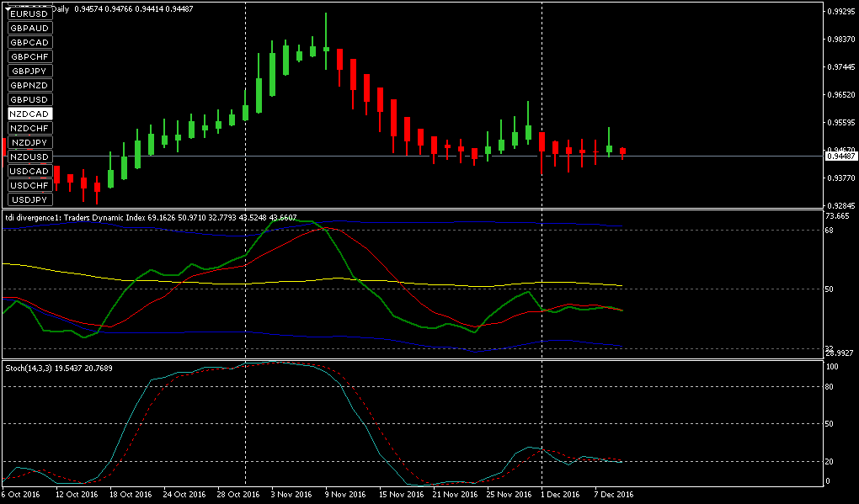Viewport: 859px width, 504px height.
Task: Choose the USDCHF symbol button
Action: [x=30, y=185]
